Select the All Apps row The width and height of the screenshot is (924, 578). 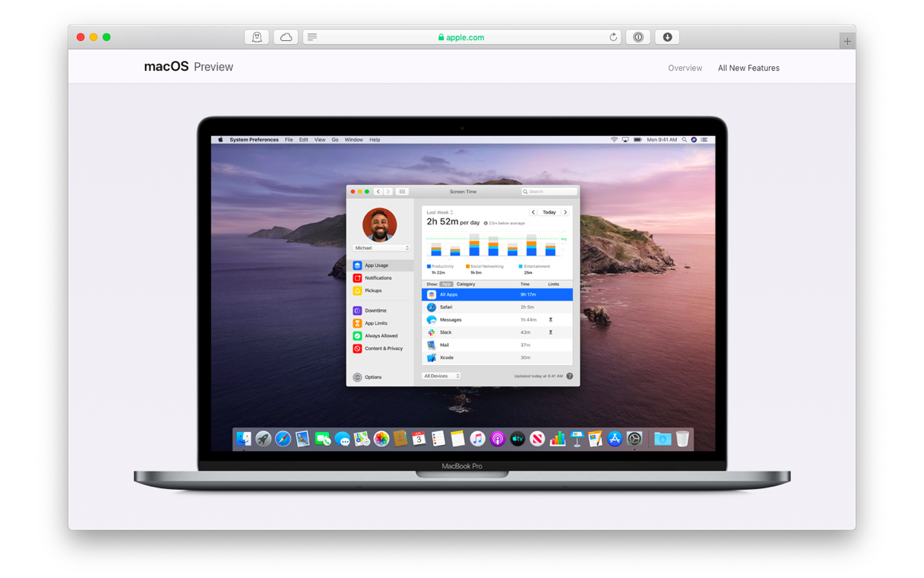(497, 294)
